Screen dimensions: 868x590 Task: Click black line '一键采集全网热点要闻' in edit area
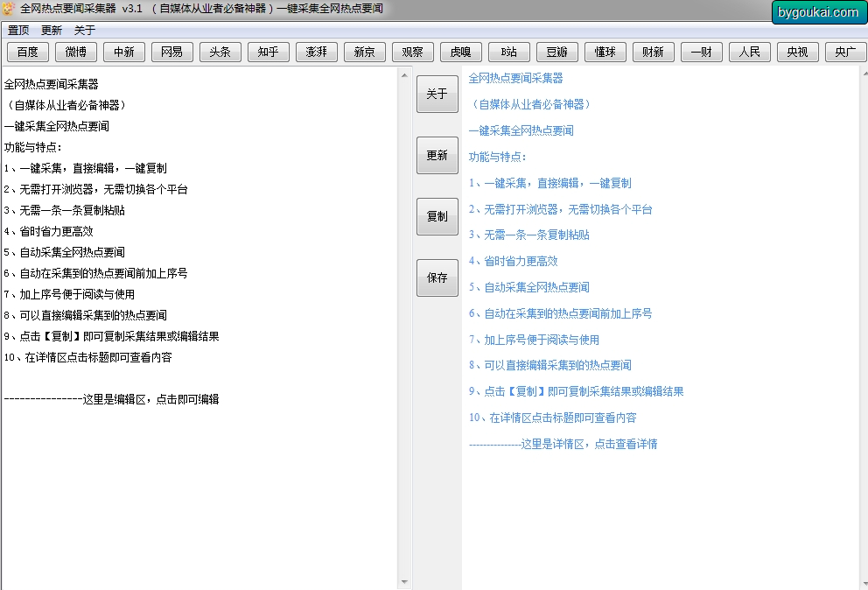57,126
